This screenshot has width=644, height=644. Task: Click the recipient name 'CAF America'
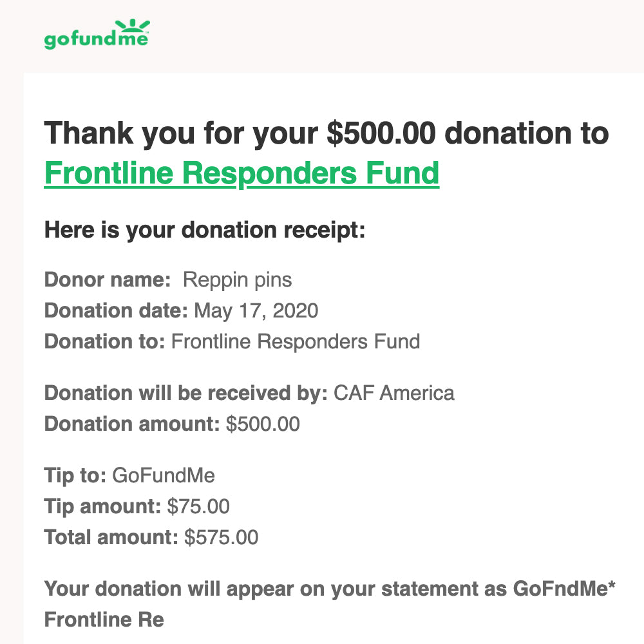click(x=393, y=393)
